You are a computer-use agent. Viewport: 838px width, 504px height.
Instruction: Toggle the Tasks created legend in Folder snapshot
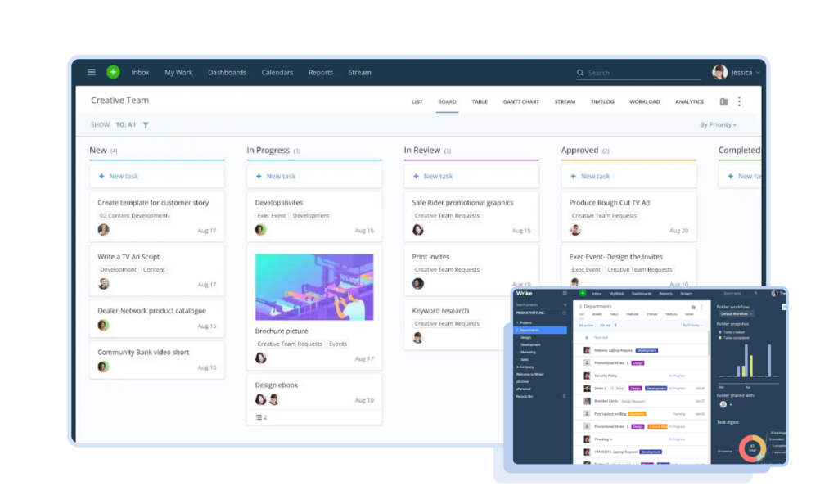[x=730, y=332]
